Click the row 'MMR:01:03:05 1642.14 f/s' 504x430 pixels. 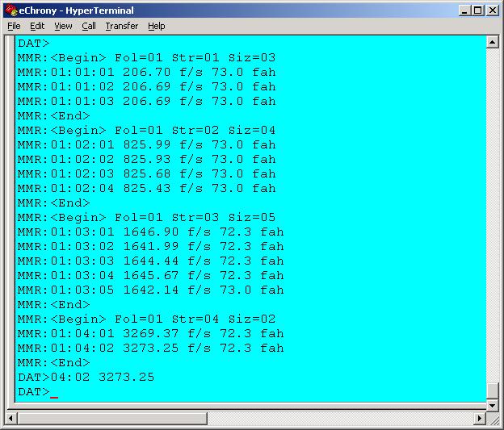click(x=151, y=290)
